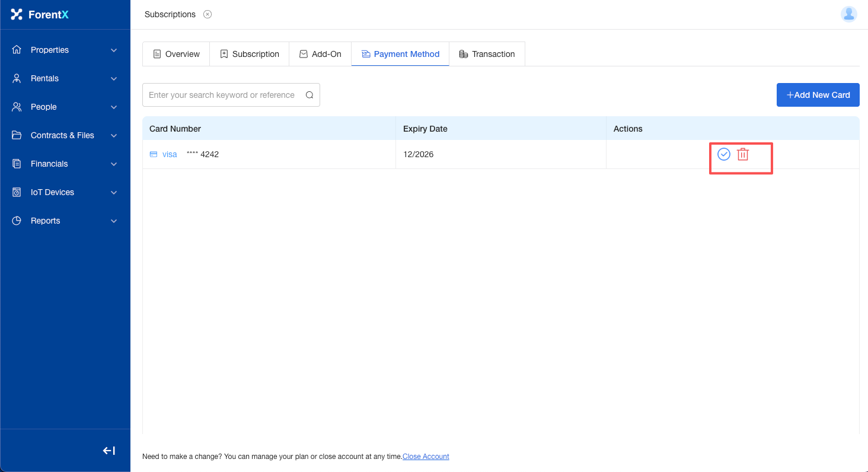Click the blue checkmark set-default card icon
The height and width of the screenshot is (472, 868).
tap(723, 154)
